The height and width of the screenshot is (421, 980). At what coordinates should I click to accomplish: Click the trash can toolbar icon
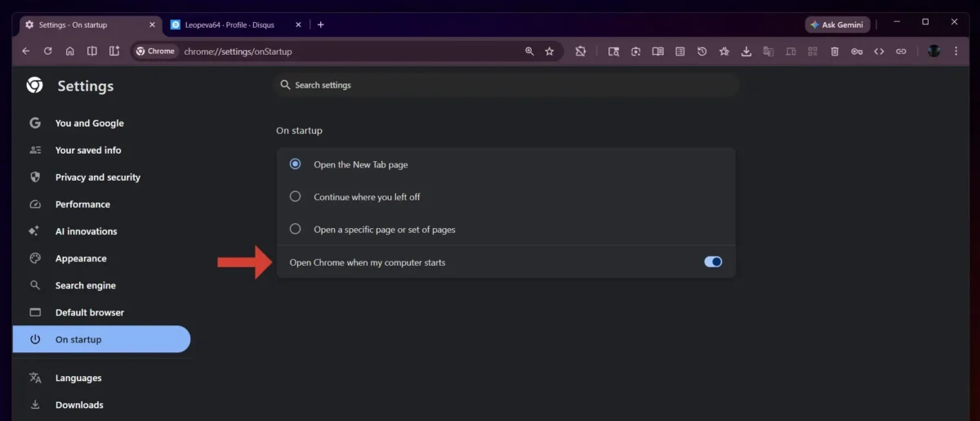pyautogui.click(x=835, y=52)
